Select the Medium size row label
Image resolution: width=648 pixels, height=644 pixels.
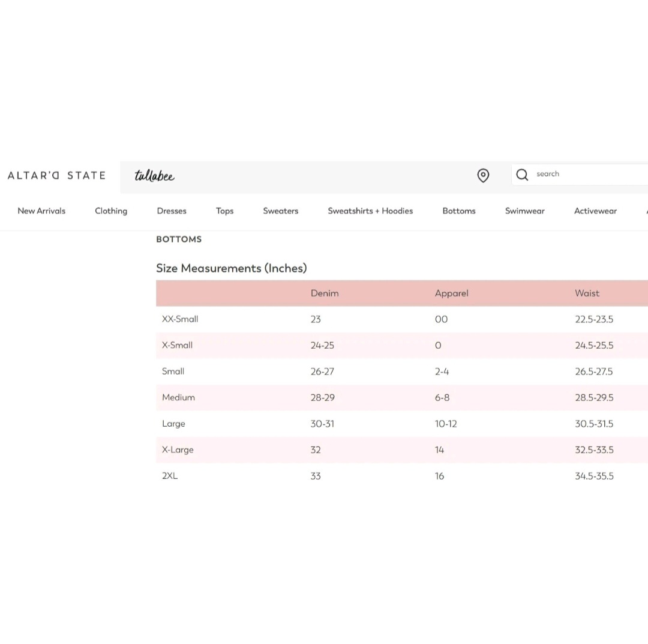click(178, 397)
